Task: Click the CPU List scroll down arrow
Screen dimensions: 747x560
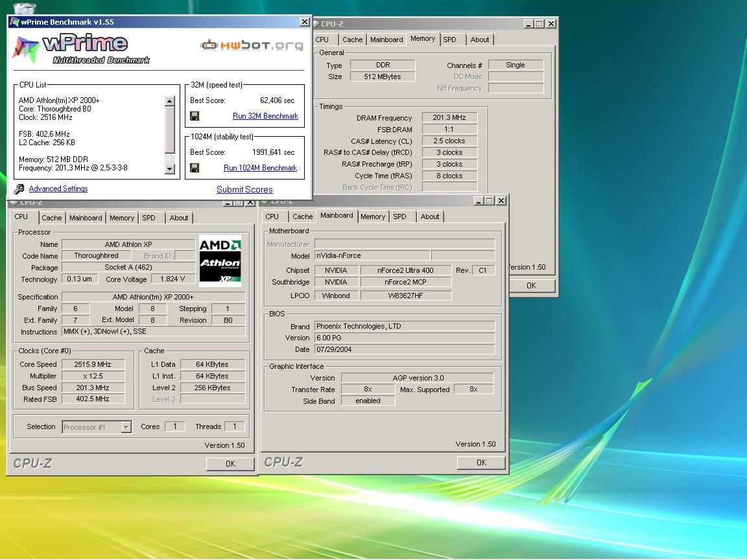Action: pos(170,169)
